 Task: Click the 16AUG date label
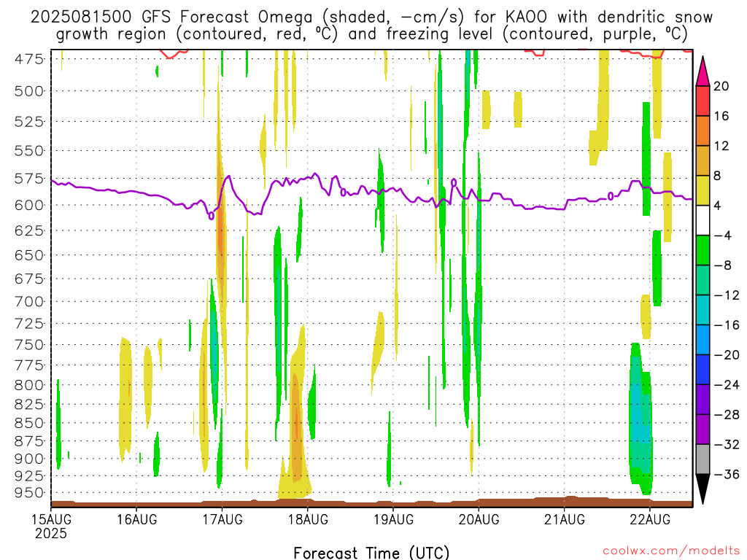click(x=136, y=519)
